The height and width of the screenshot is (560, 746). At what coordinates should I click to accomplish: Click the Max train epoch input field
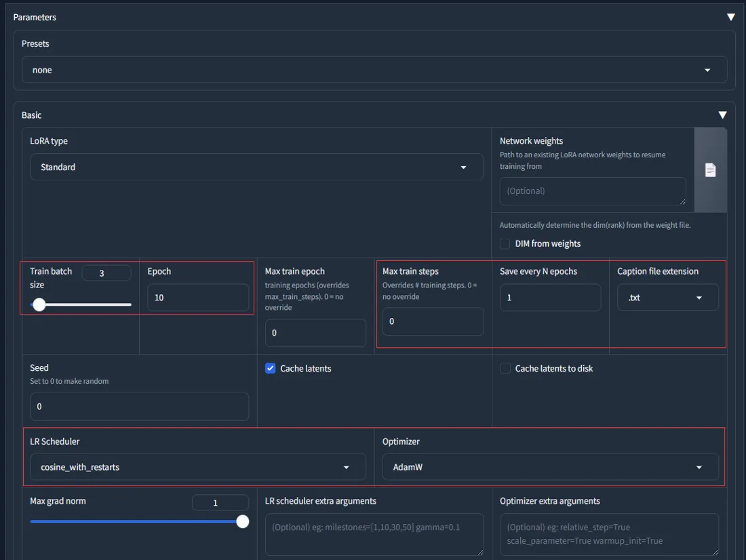[315, 333]
